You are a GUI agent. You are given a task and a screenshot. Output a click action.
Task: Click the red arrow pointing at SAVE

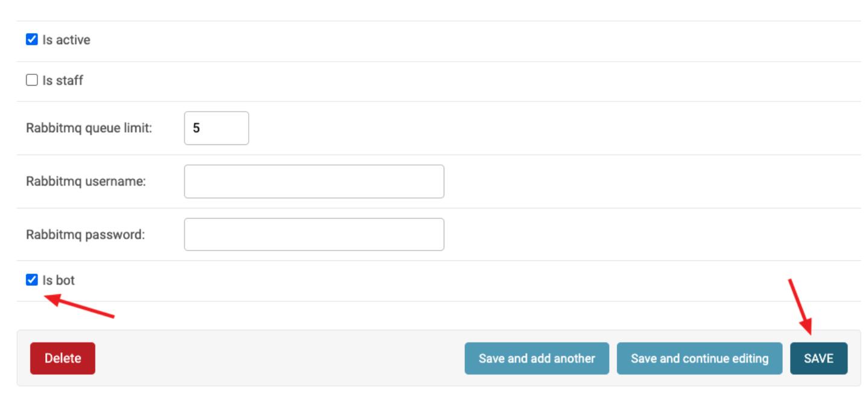[800, 306]
